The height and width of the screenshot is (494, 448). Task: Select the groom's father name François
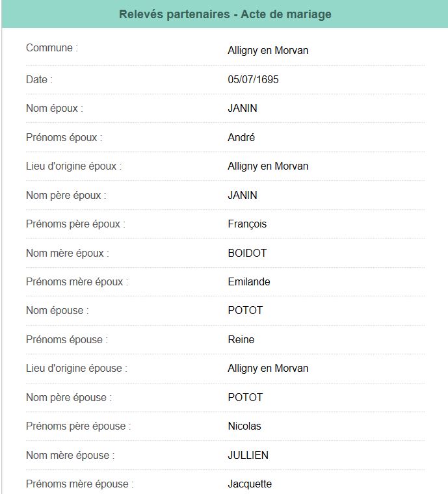click(247, 224)
